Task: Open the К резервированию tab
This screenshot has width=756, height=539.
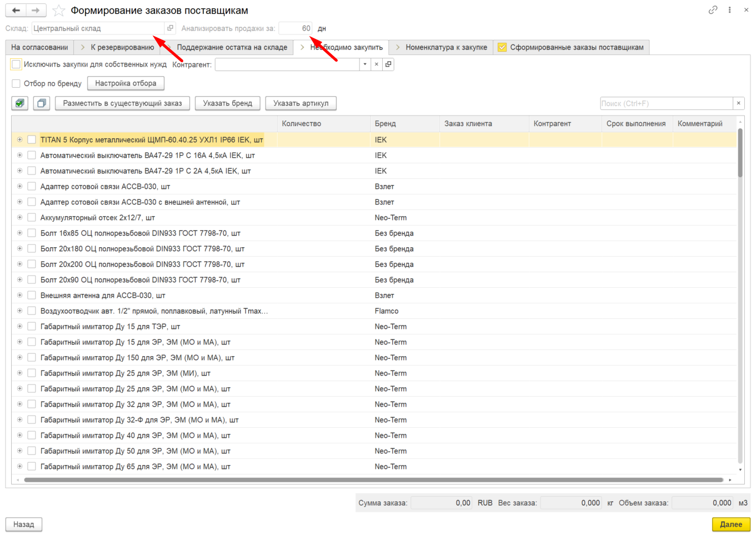Action: click(x=117, y=47)
